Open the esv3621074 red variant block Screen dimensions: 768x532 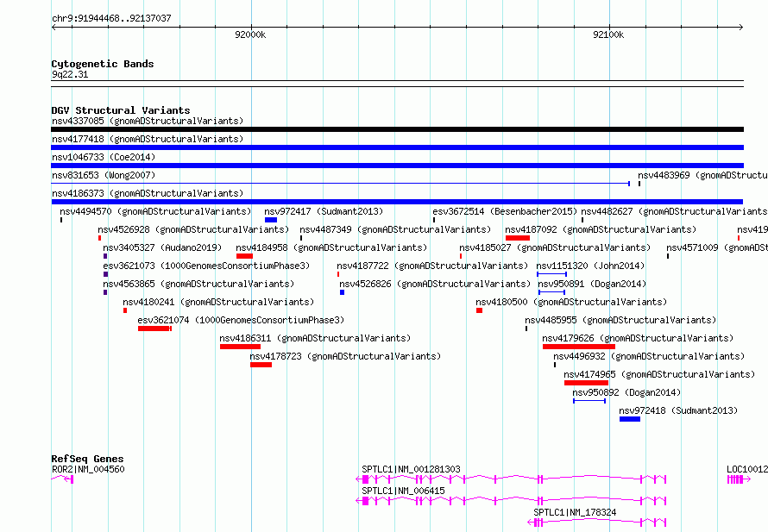154,329
